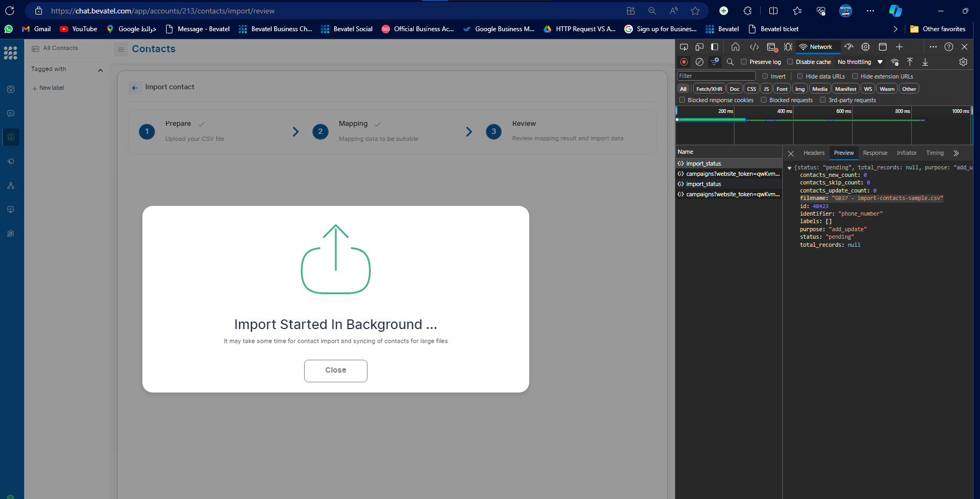This screenshot has height=499, width=980.
Task: Click the network Filter input field
Action: click(x=716, y=76)
